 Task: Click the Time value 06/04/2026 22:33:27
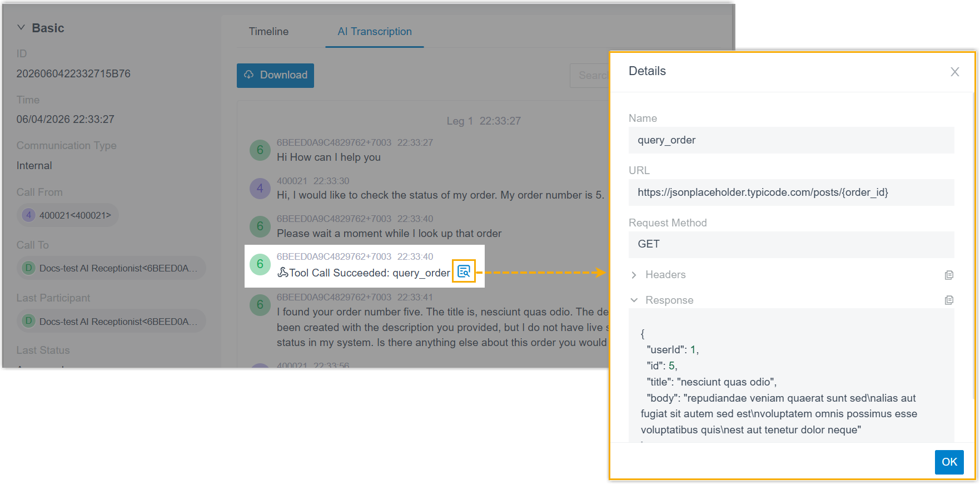click(66, 119)
